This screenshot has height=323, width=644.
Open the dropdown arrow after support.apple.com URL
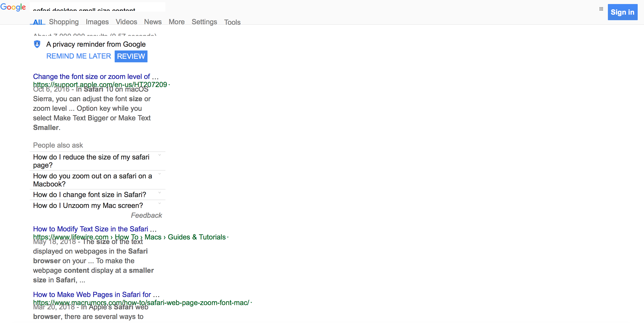pyautogui.click(x=169, y=85)
